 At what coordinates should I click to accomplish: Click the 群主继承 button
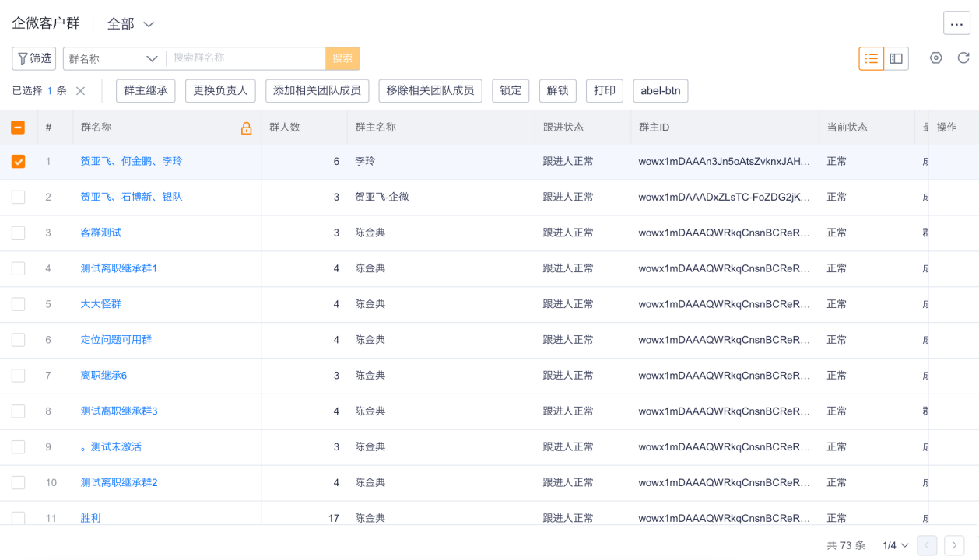tap(146, 90)
